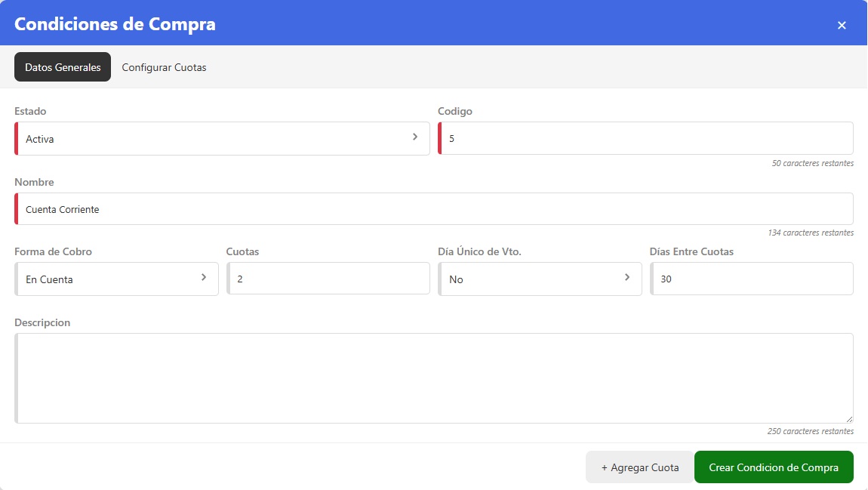The height and width of the screenshot is (490, 868).
Task: Open the dropdown showing the value No
Action: pos(528,279)
